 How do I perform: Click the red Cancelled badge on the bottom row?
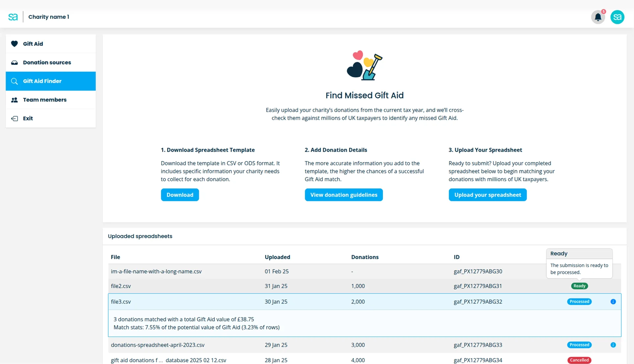(x=579, y=360)
